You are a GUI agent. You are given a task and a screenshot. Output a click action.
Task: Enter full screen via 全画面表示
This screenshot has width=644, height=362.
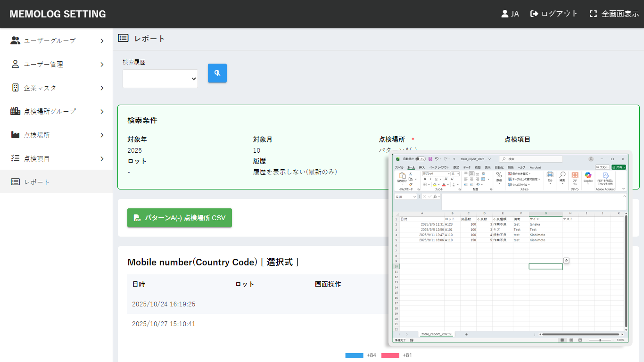(x=614, y=14)
